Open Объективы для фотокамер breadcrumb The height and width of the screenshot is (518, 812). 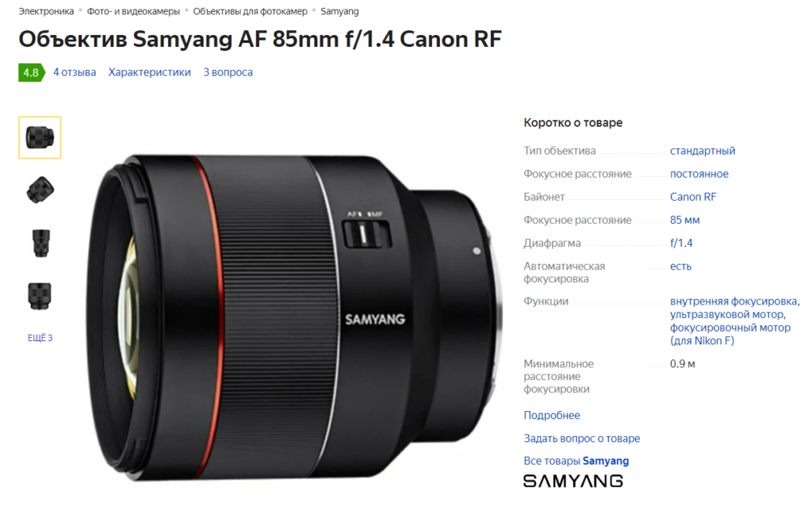pos(250,11)
